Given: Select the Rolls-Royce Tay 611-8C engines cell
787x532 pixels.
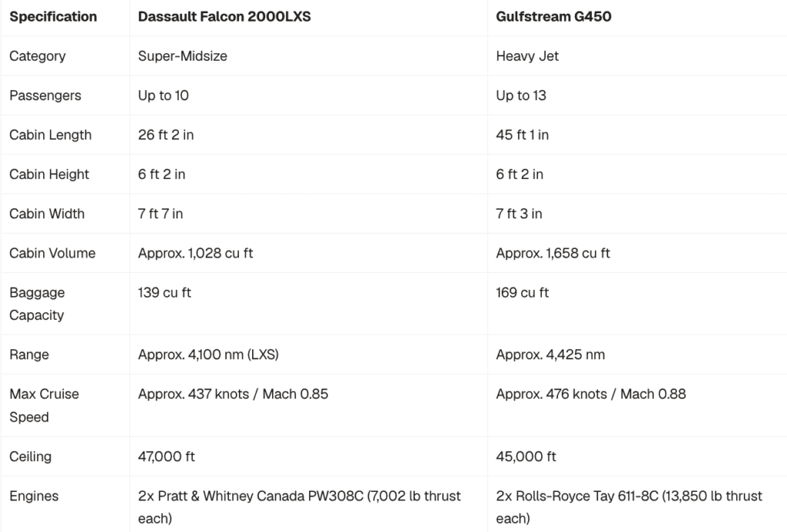Looking at the screenshot, I should (x=629, y=507).
